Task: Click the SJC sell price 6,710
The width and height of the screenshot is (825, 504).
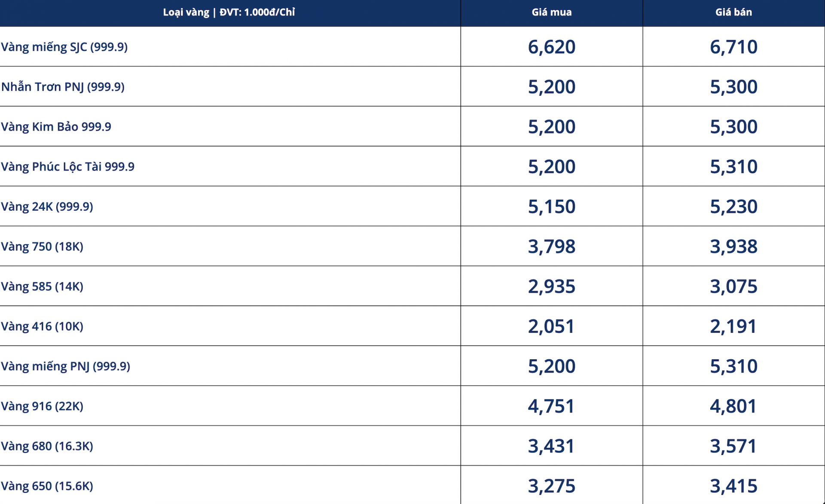Action: pos(733,47)
